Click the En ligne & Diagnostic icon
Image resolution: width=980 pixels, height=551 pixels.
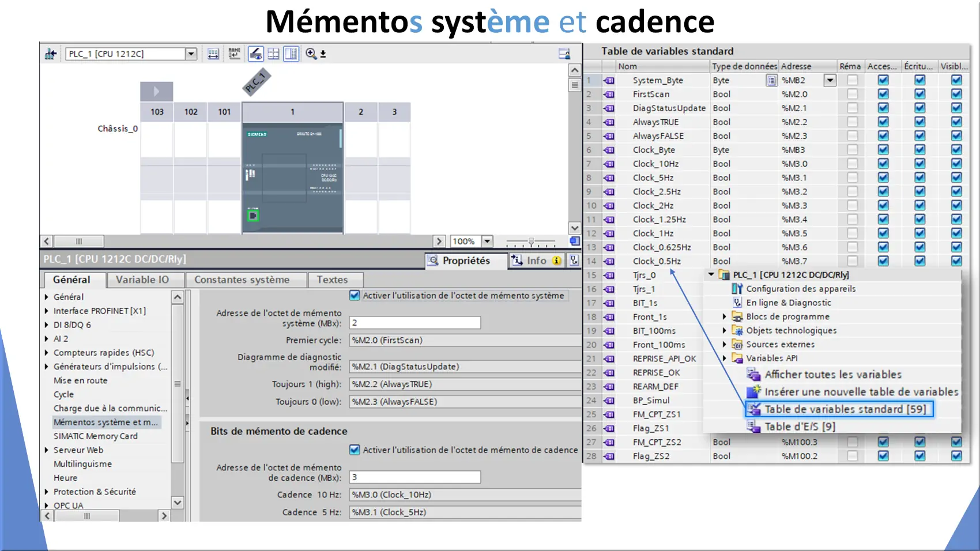pos(737,303)
